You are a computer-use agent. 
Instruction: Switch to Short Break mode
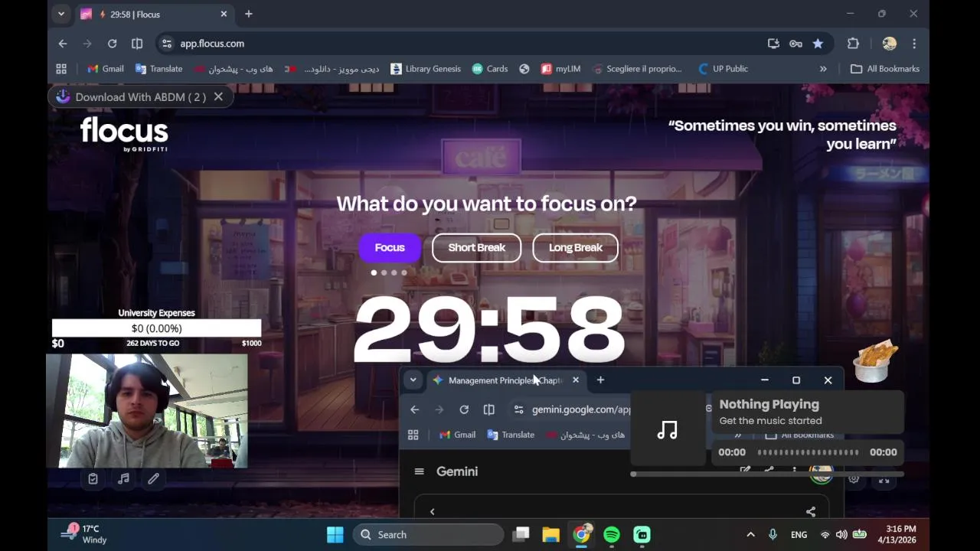[476, 247]
